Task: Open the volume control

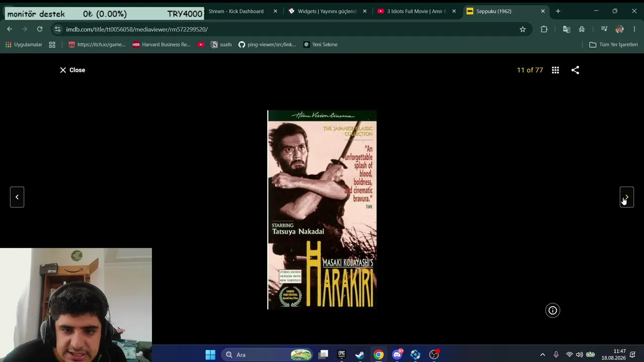Action: coord(579,355)
